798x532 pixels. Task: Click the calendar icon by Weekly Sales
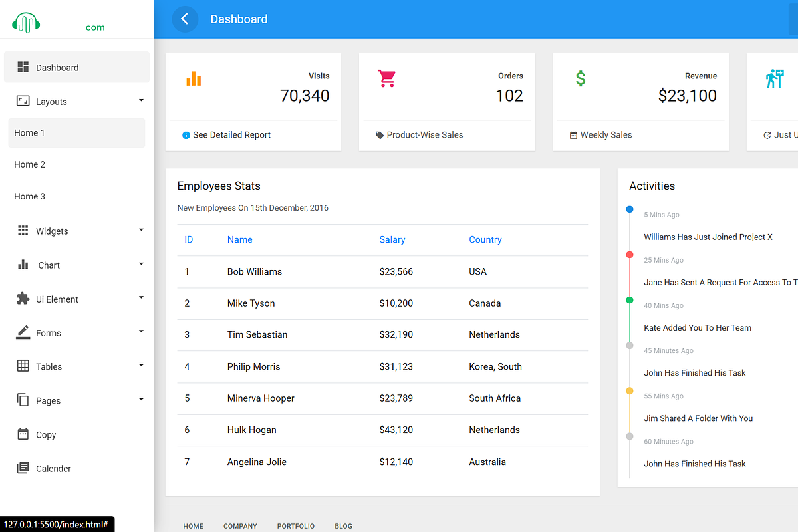573,135
